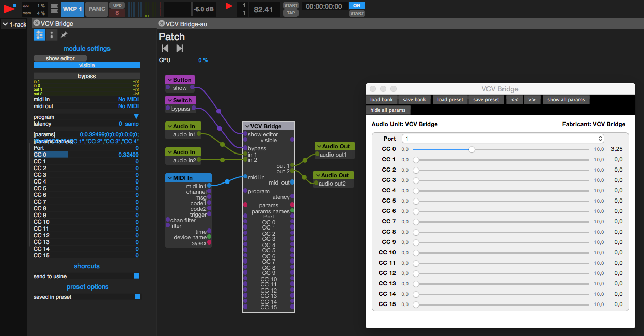Select the WKP 1 workspace button
644x336 pixels.
point(72,9)
